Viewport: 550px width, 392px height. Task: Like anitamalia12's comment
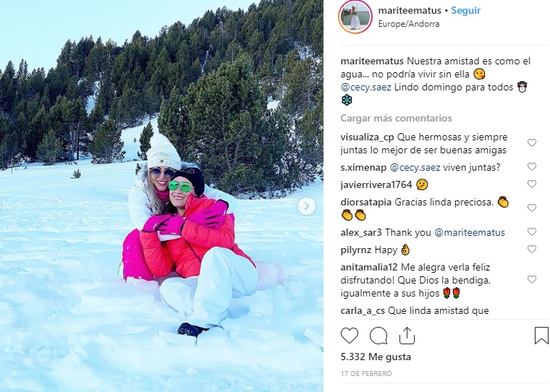click(x=532, y=279)
